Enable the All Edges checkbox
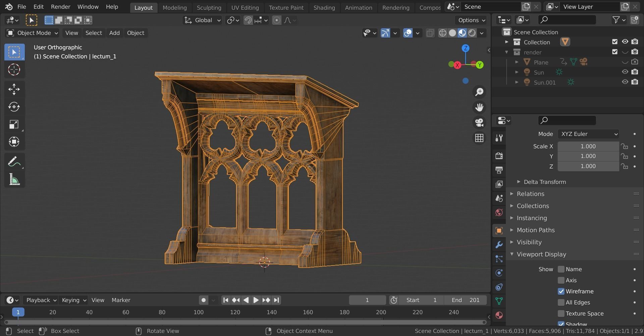This screenshot has height=336, width=644. [x=561, y=302]
